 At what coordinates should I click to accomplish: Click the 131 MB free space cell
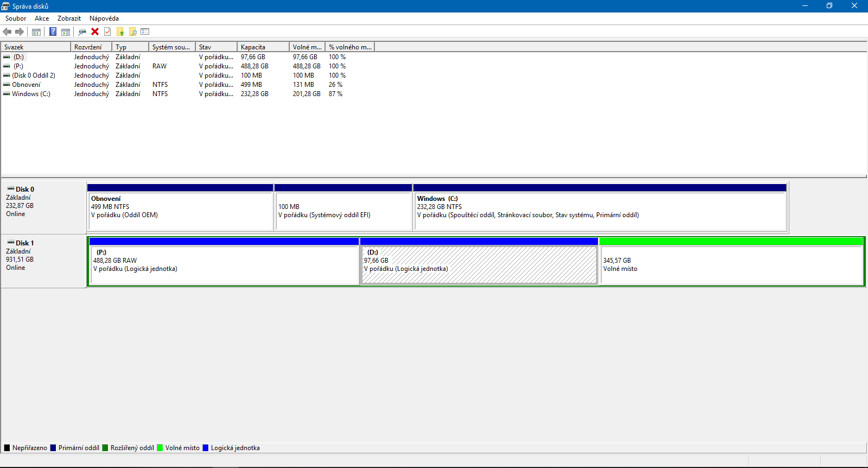tap(303, 85)
